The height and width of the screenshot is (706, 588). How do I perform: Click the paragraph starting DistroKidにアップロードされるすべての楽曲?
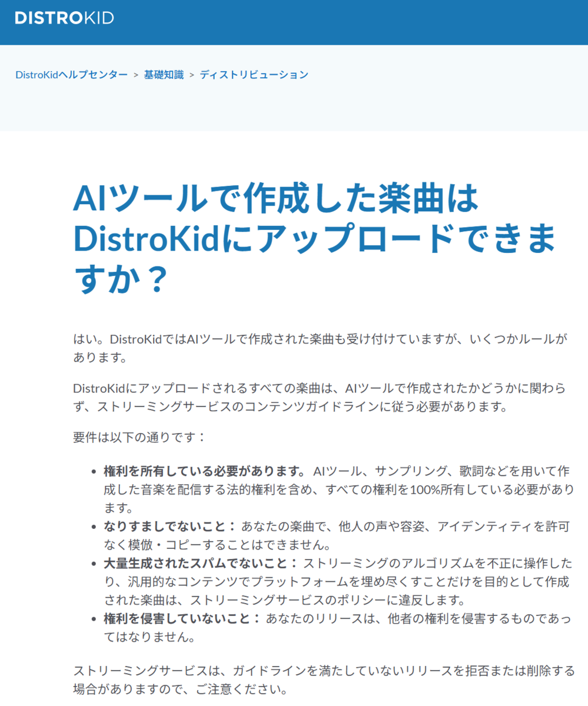click(320, 397)
